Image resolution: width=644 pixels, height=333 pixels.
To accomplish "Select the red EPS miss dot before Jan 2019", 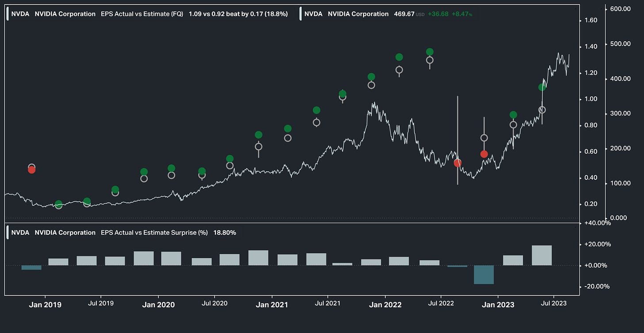I will pos(31,170).
